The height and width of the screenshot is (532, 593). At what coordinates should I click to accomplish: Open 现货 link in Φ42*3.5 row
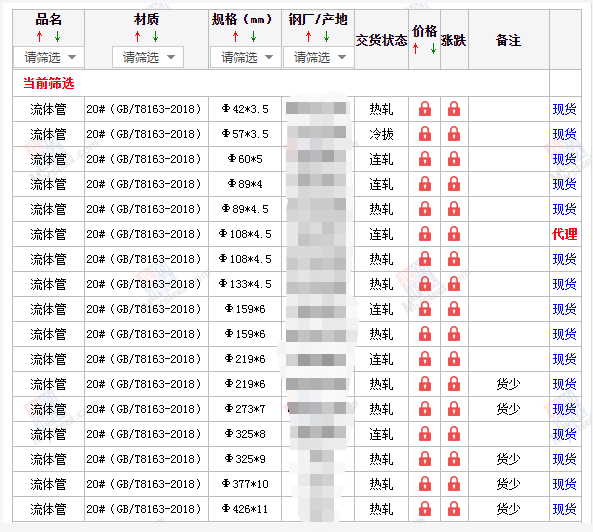[564, 109]
